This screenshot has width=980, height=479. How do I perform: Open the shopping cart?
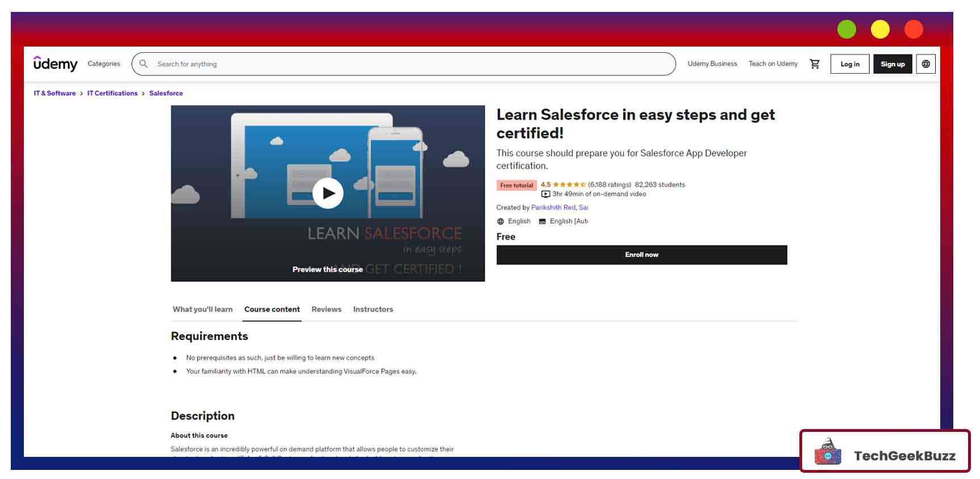pyautogui.click(x=815, y=64)
